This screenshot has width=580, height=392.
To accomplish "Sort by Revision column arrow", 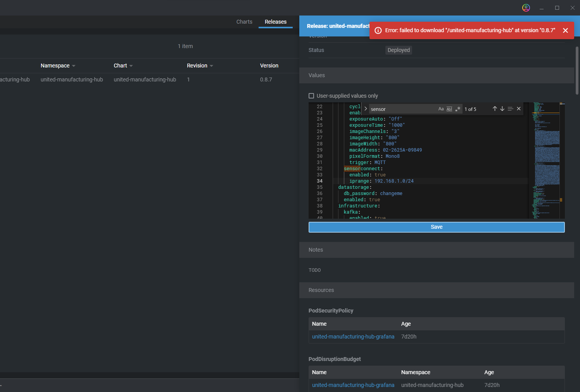I will pos(211,66).
